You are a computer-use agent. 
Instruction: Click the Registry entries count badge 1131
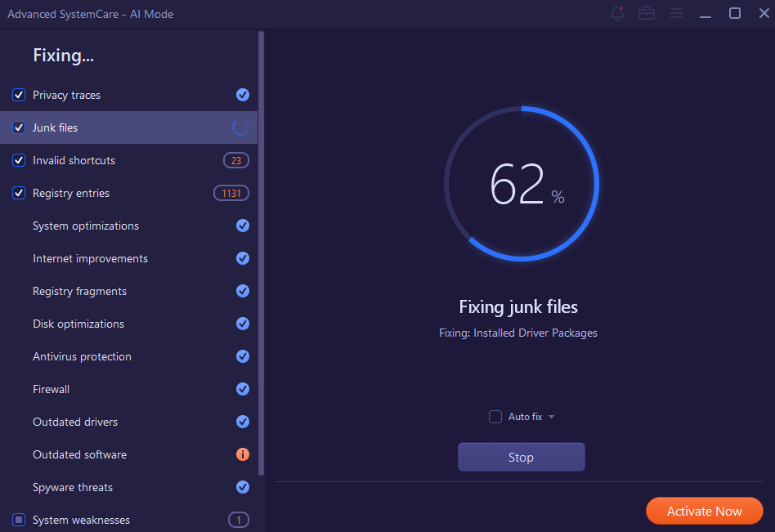[x=231, y=193]
